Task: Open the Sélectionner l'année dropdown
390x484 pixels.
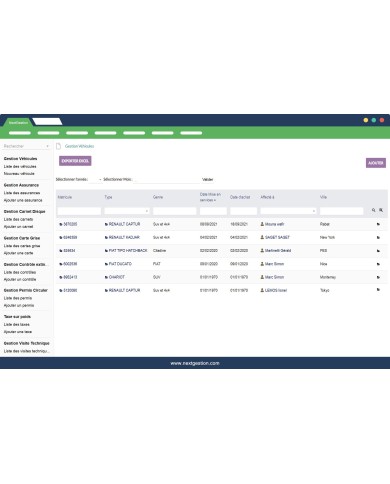Action: point(95,179)
